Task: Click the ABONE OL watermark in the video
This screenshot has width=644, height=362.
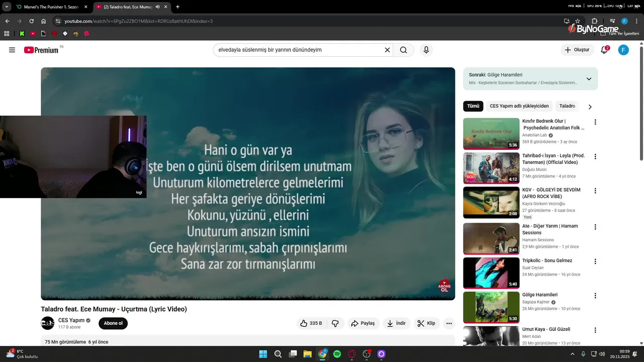Action: point(444,286)
